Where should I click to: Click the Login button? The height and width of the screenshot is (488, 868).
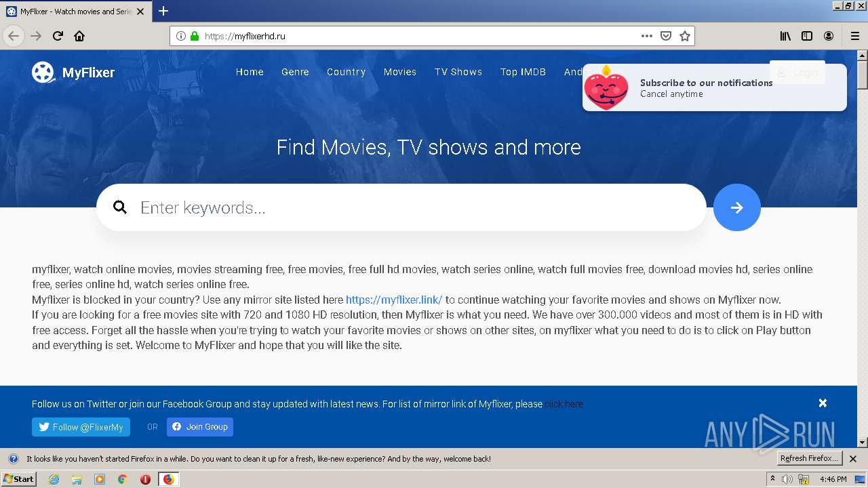coord(797,72)
